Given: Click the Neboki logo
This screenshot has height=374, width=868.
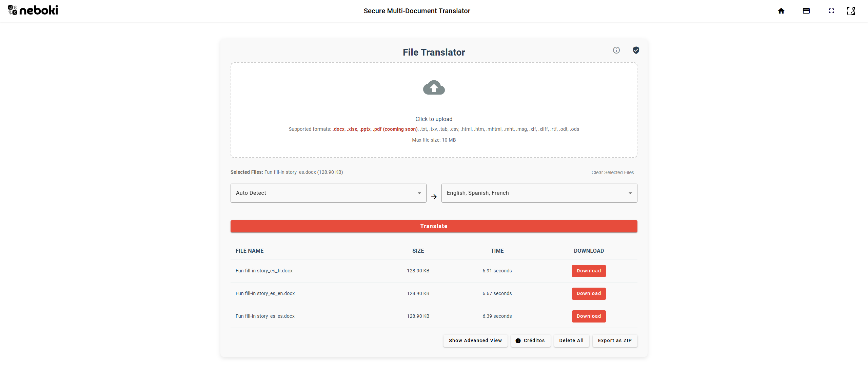Looking at the screenshot, I should pyautogui.click(x=33, y=11).
